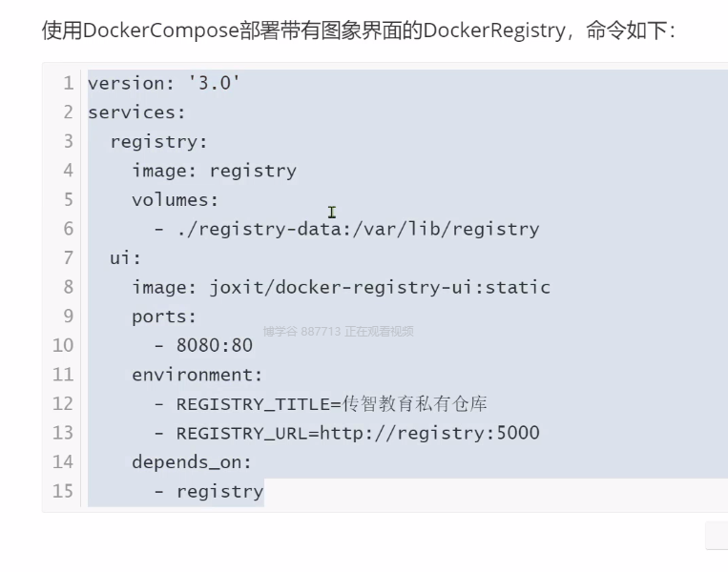Click the last line's registry dependency
Screen dimensions: 728x572
point(219,491)
